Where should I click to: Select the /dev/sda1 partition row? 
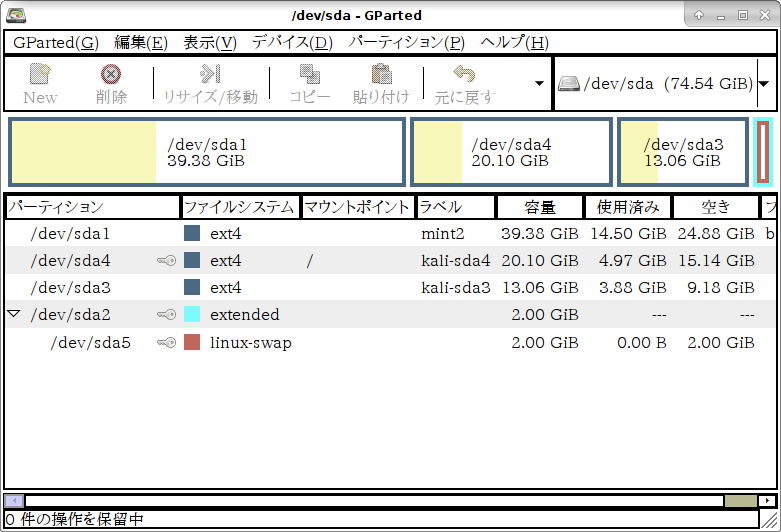click(390, 234)
